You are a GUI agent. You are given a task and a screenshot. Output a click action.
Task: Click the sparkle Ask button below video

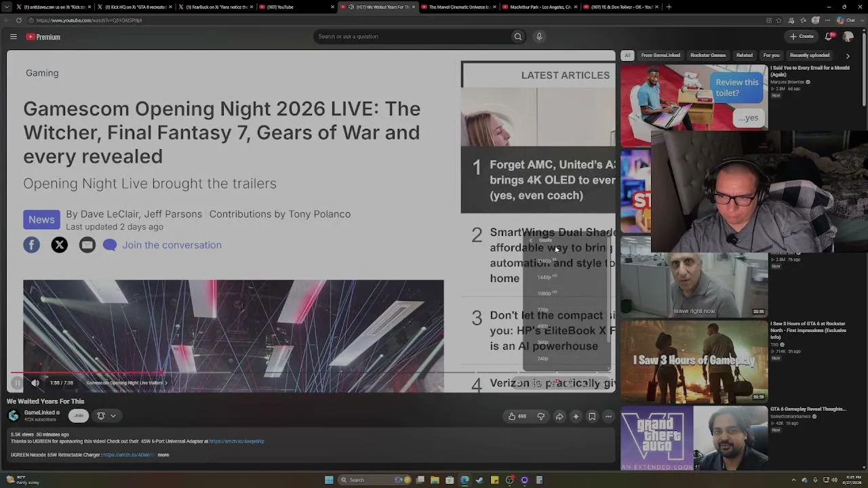[x=576, y=416]
